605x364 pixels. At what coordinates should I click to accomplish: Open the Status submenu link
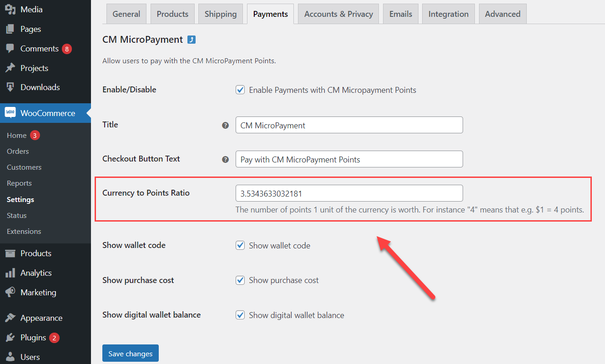[17, 215]
